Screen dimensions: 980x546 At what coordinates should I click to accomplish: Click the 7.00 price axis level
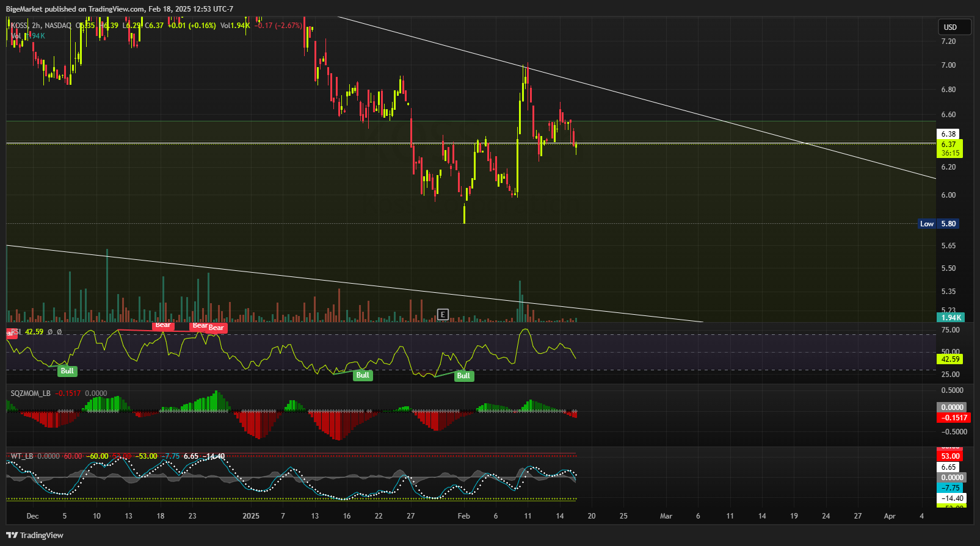point(948,65)
